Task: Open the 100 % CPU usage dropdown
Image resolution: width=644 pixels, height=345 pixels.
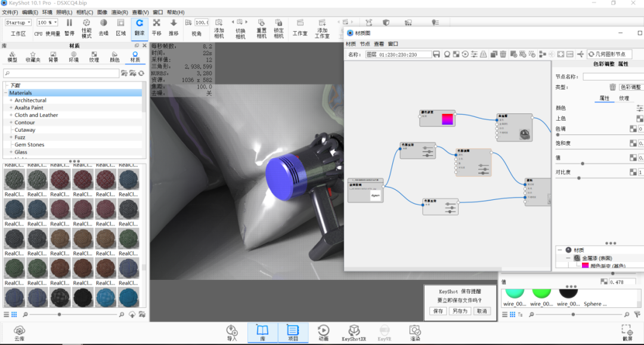Action: pyautogui.click(x=47, y=23)
